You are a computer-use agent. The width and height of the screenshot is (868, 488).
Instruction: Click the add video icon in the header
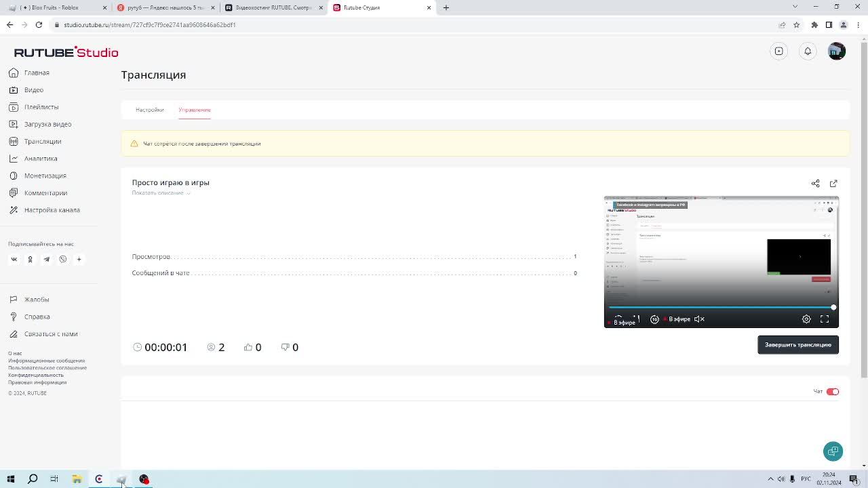coord(779,51)
